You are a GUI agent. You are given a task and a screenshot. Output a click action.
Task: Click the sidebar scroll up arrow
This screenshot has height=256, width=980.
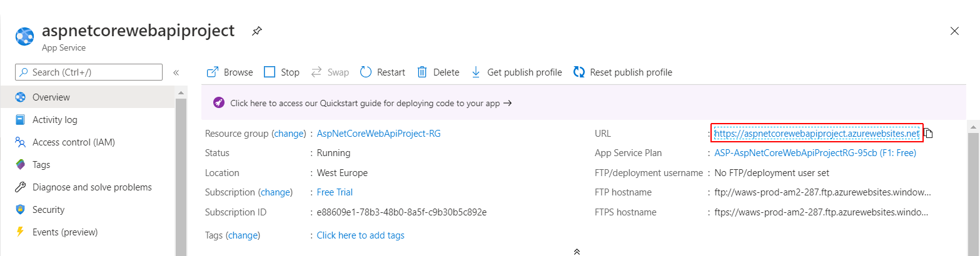[x=181, y=92]
